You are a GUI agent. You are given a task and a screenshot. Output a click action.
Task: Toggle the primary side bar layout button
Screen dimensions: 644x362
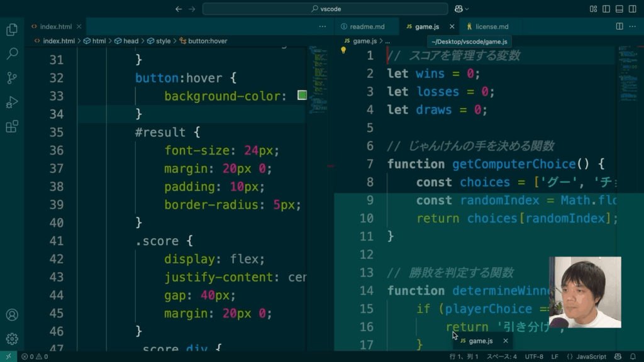[606, 9]
